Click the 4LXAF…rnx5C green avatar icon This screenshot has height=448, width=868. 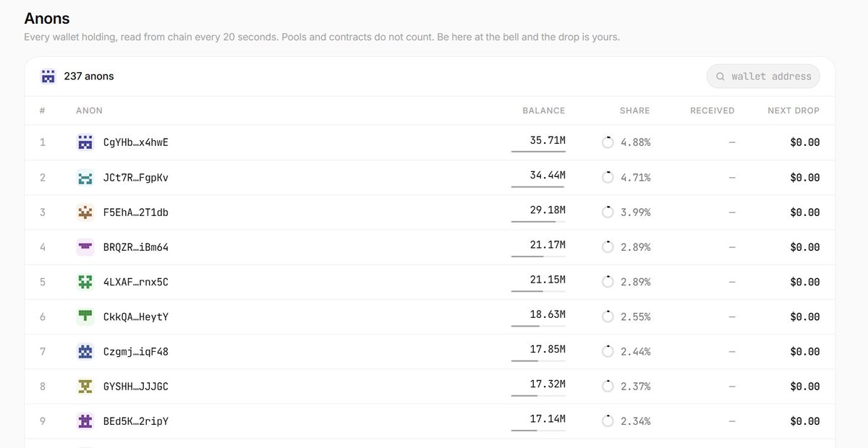coord(85,282)
